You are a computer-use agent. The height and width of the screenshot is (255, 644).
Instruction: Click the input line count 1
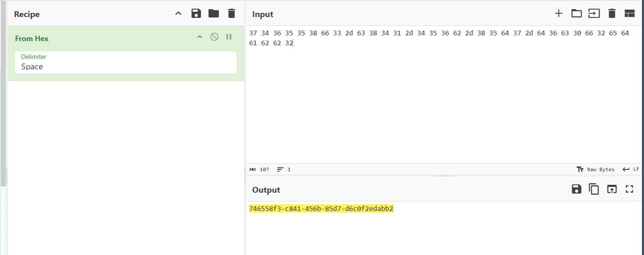[x=284, y=169]
